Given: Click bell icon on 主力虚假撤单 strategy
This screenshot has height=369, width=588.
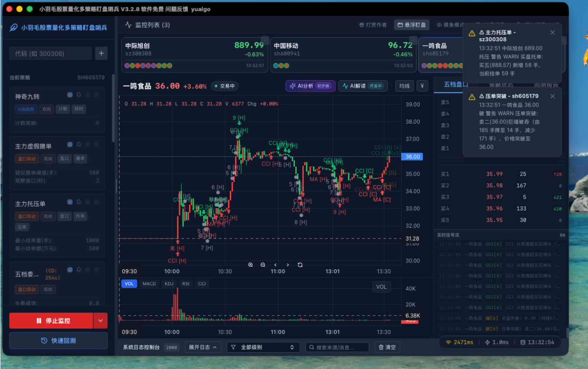Looking at the screenshot, I should coord(79,145).
